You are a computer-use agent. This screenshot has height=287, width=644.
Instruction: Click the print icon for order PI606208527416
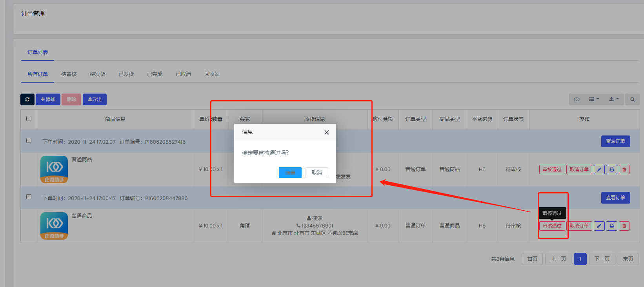click(x=611, y=170)
